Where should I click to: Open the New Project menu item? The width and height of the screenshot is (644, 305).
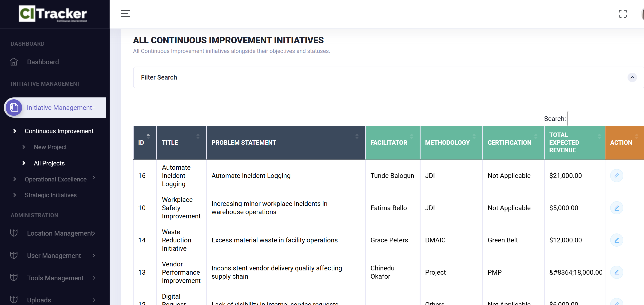click(50, 147)
